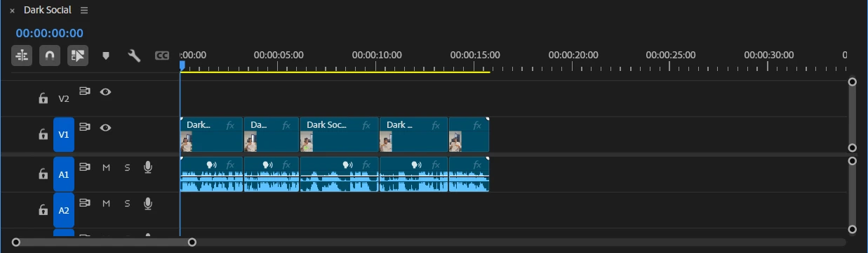The image size is (868, 253).
Task: Add a marker with the marker icon
Action: tap(106, 56)
